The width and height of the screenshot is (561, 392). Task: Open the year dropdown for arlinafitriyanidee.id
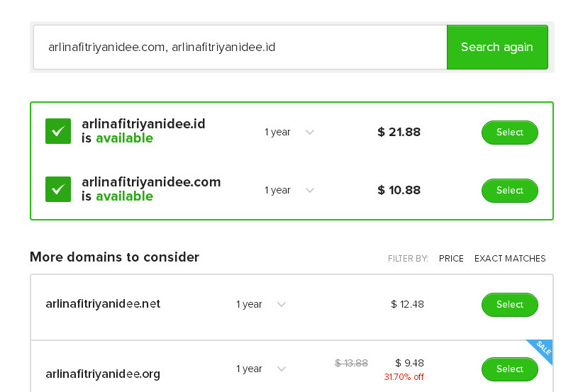point(289,132)
